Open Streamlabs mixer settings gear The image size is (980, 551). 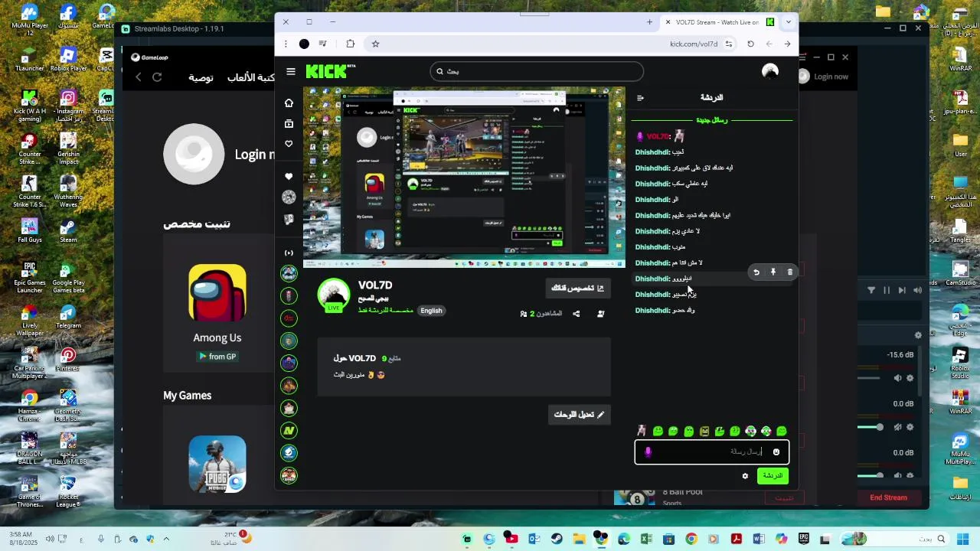coord(918,335)
